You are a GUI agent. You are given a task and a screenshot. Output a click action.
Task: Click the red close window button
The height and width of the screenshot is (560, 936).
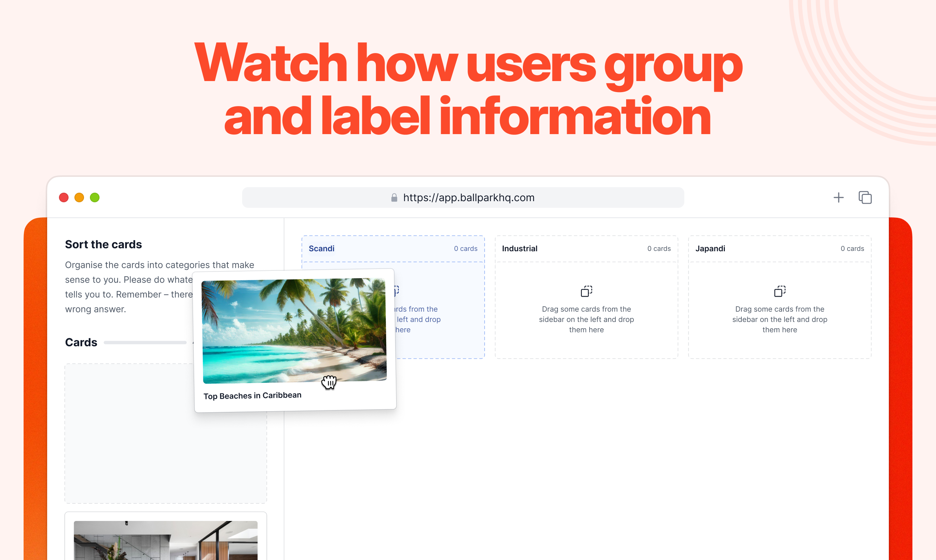(x=63, y=197)
